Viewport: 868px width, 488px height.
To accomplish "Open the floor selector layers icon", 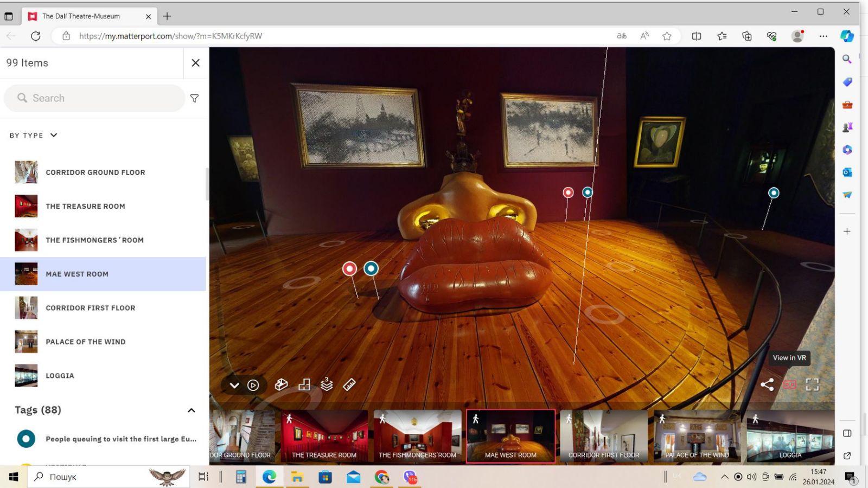I will 327,384.
